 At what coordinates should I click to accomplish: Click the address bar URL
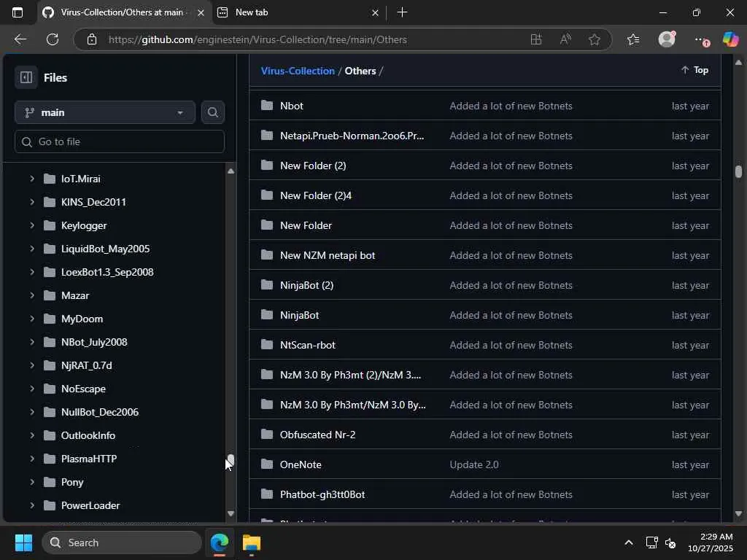click(258, 39)
